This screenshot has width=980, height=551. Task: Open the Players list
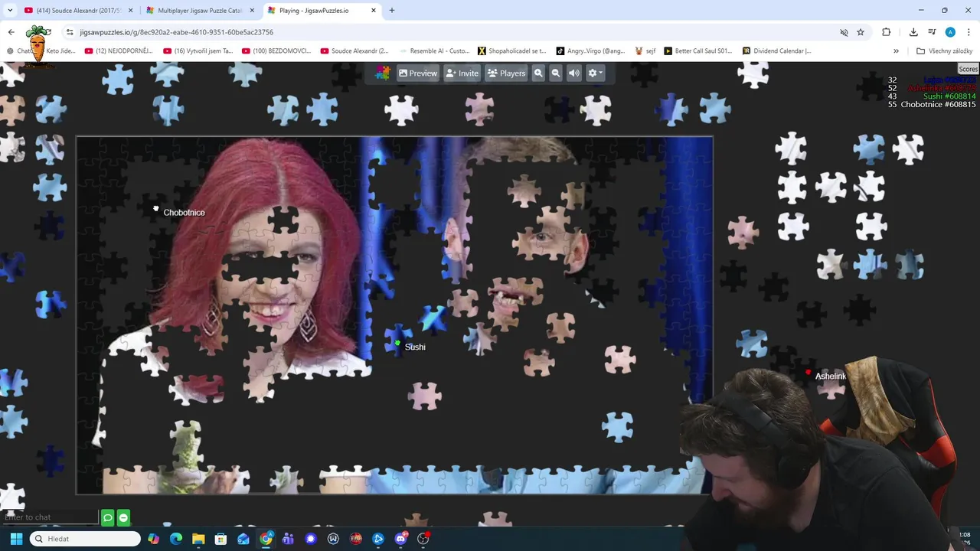pyautogui.click(x=507, y=73)
